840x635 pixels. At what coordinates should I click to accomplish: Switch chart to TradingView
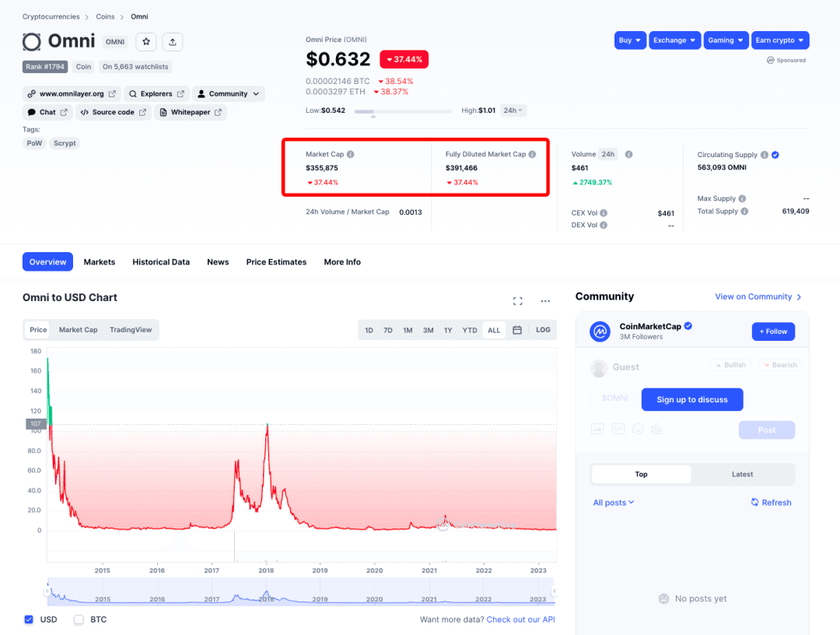[x=131, y=330]
